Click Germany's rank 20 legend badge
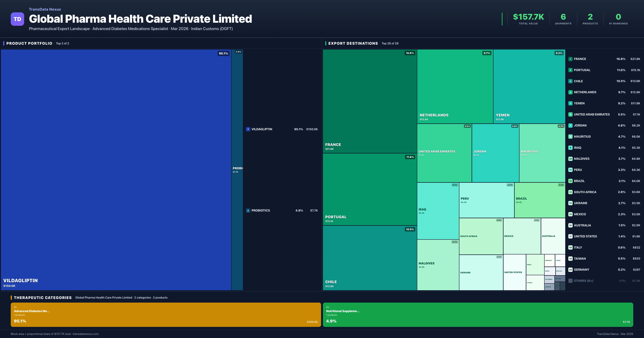The width and height of the screenshot is (644, 338). pyautogui.click(x=570, y=270)
